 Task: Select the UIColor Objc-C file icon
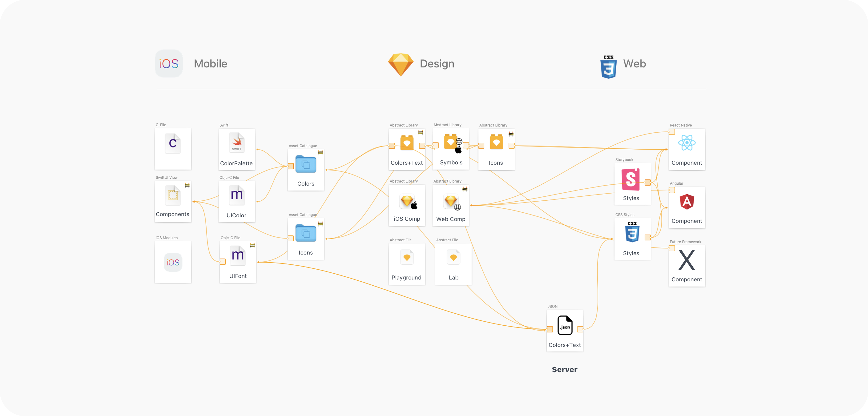pos(237,195)
